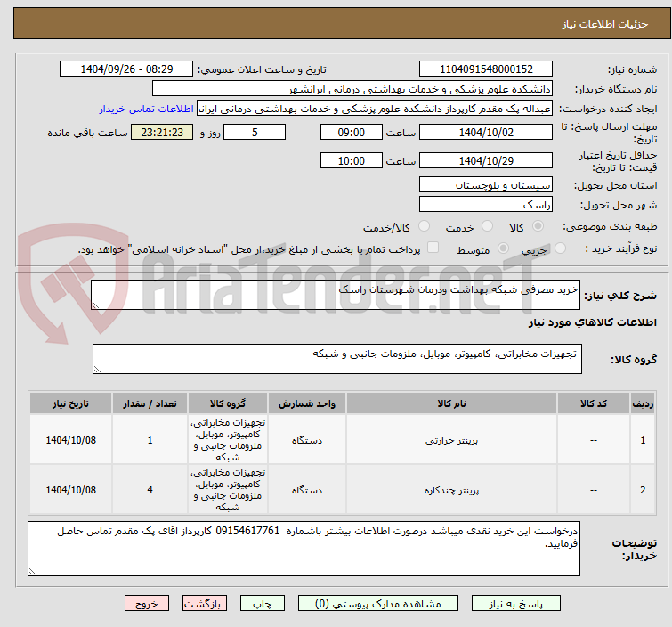672x627 pixels.
Task: Click the need number field 1104091548000152
Action: (x=485, y=69)
